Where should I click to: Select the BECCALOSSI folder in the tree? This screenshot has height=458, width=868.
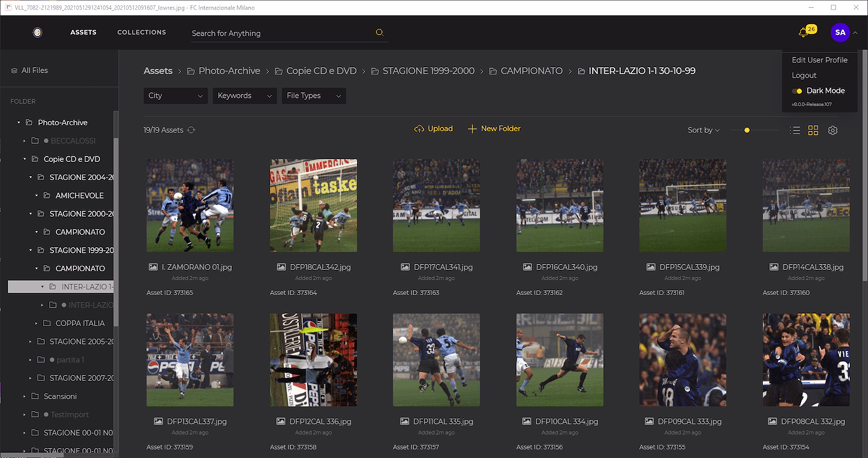click(73, 141)
